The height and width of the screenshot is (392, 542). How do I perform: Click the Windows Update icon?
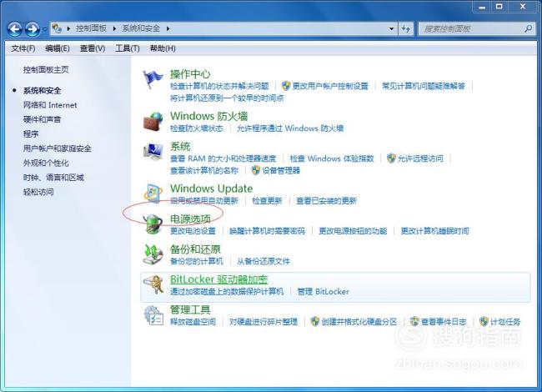point(153,193)
